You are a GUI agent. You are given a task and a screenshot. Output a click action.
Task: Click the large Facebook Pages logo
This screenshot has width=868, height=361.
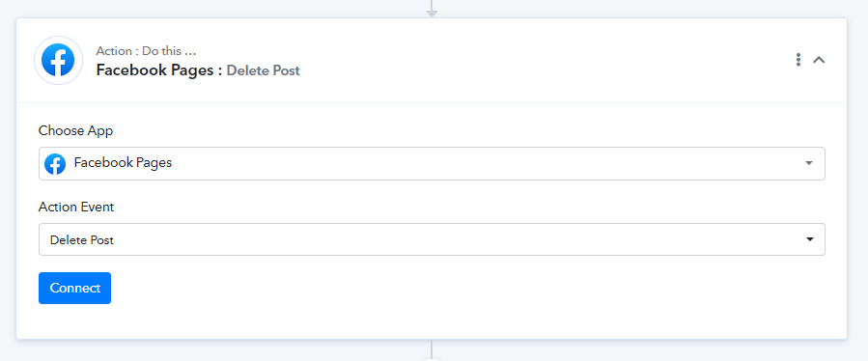click(58, 61)
